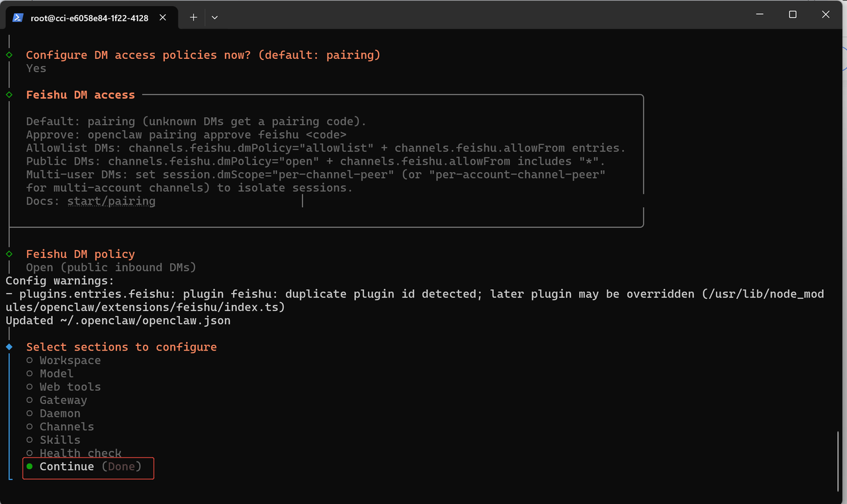Image resolution: width=847 pixels, height=504 pixels.
Task: Close the terminal window
Action: [826, 15]
